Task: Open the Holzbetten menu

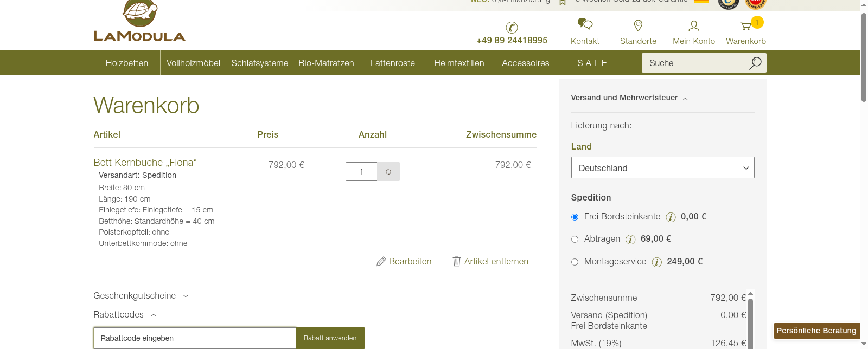Action: click(127, 63)
